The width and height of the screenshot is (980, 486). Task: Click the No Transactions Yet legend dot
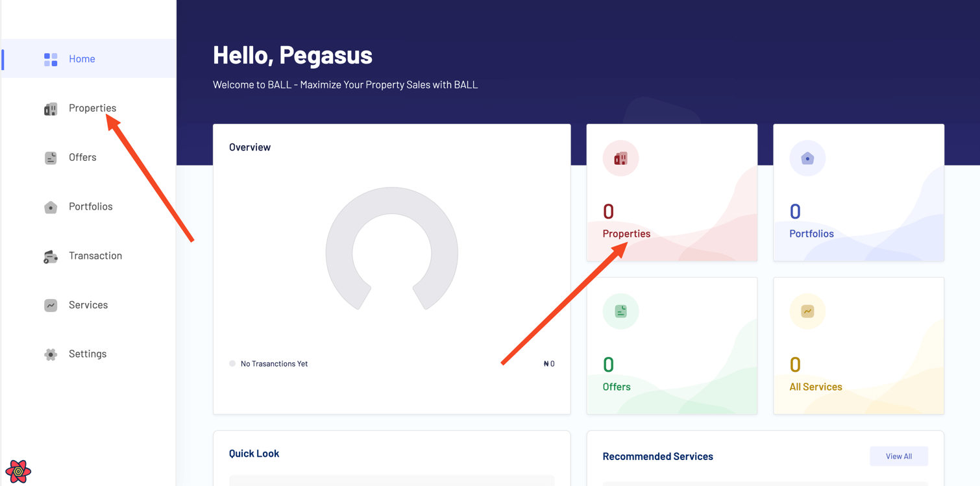pyautogui.click(x=232, y=364)
